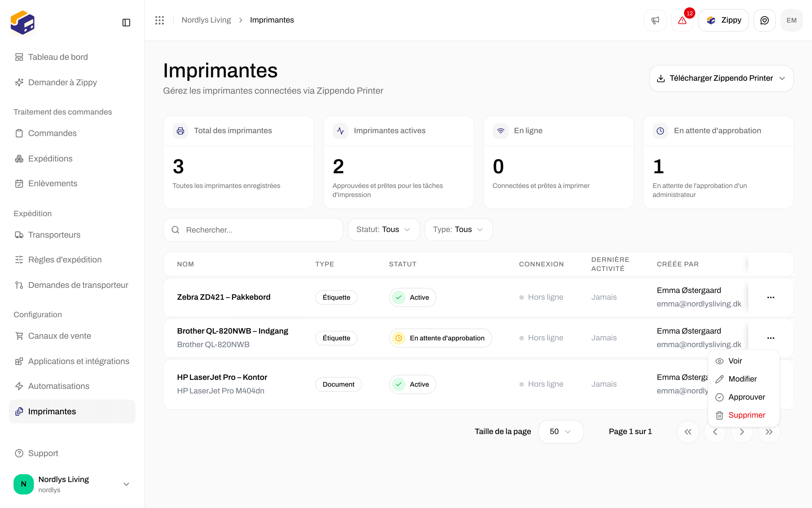Click Zebra ZD421 – Pakkebord printer name
Image resolution: width=812 pixels, height=508 pixels.
coord(224,297)
